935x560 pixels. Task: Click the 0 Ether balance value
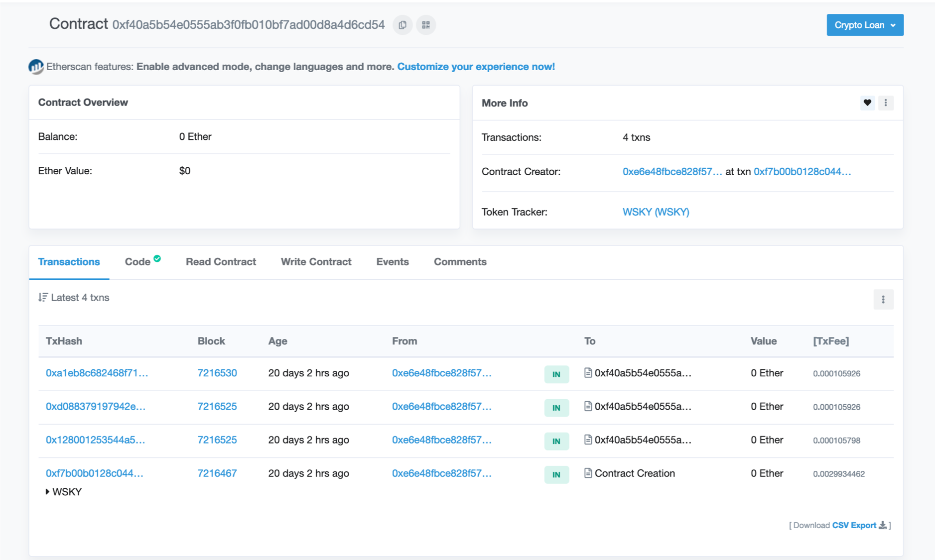point(195,136)
